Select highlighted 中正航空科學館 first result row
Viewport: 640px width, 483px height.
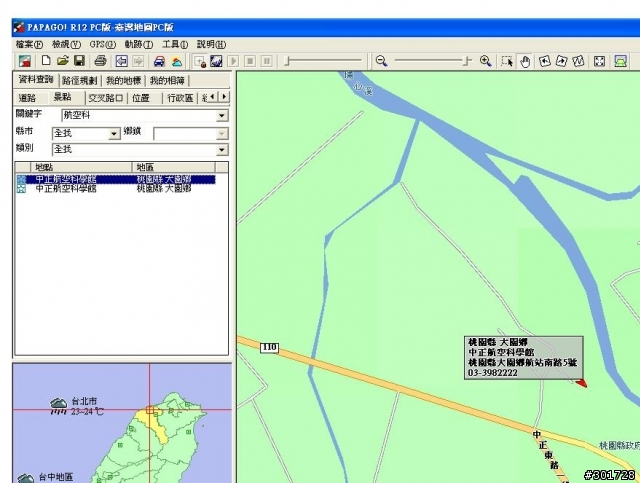(x=116, y=179)
